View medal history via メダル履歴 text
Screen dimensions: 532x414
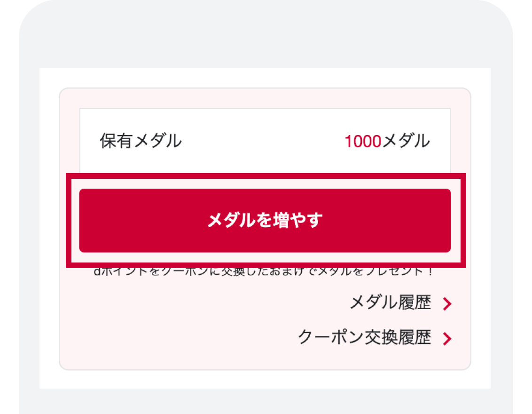coord(391,302)
